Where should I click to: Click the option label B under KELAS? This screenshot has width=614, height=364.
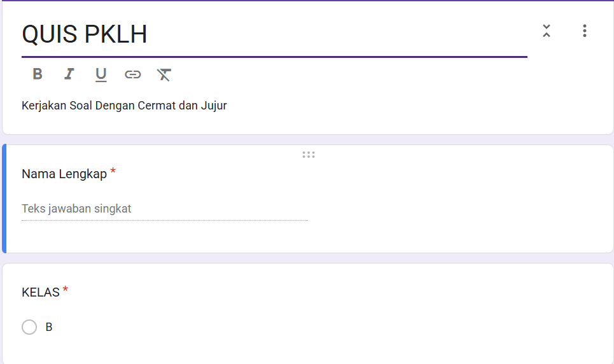point(49,327)
